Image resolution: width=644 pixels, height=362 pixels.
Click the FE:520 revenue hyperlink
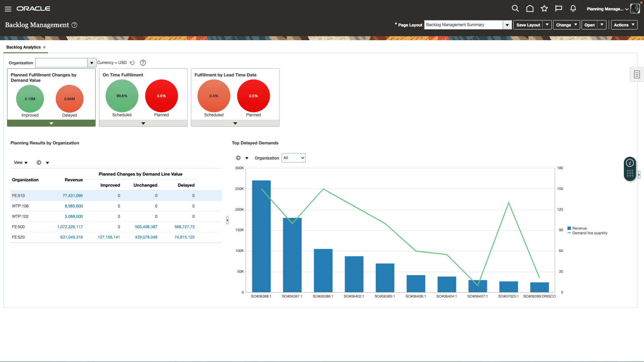pos(71,237)
